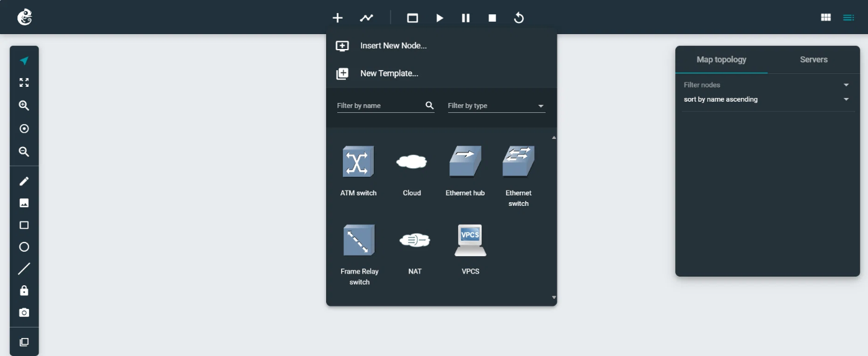Start all nodes with play button
868x356 pixels.
(440, 18)
